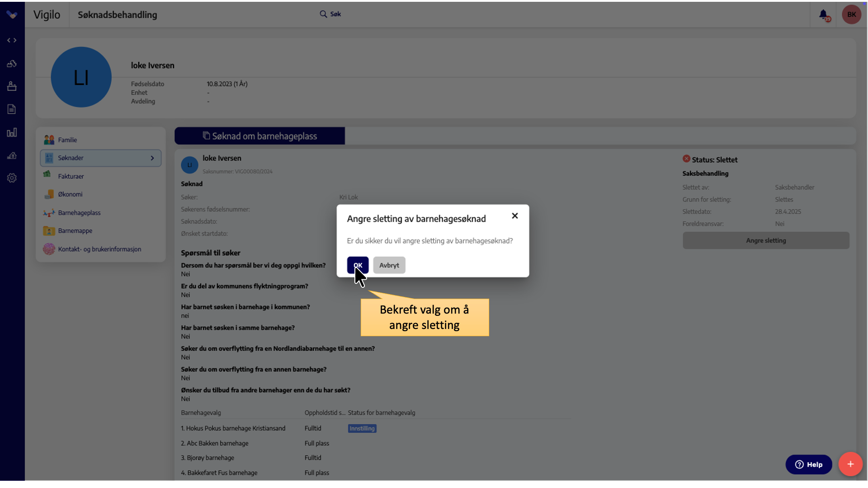Select the Søknad om barnehageplass tab

coord(260,136)
